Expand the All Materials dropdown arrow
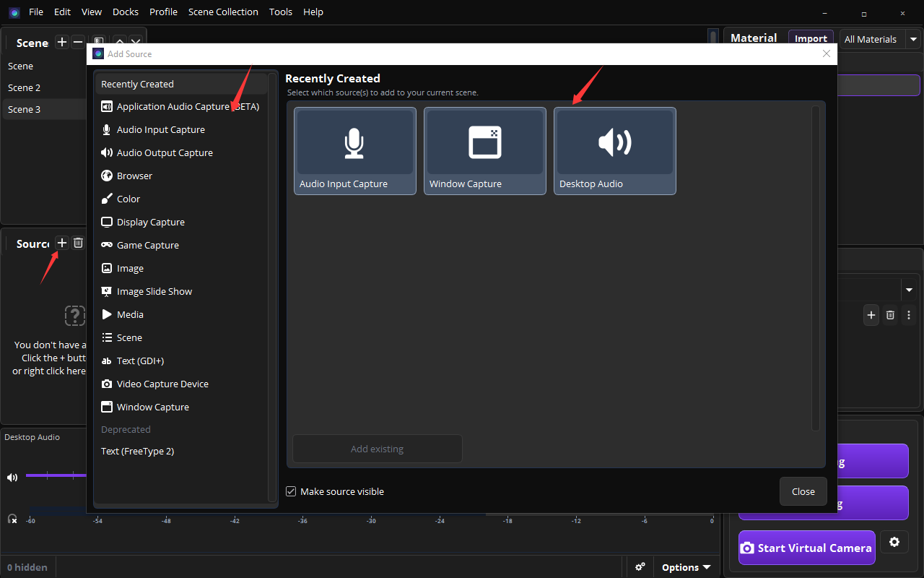 914,40
